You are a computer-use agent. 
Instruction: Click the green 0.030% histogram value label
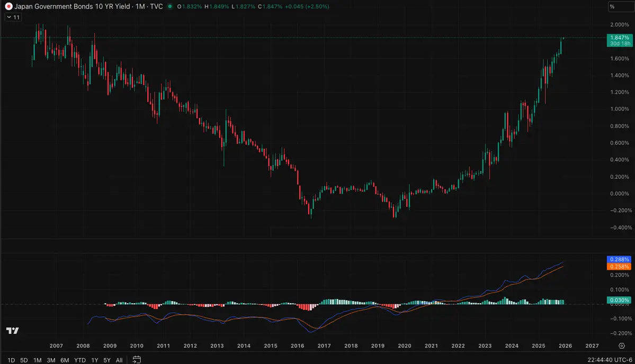pyautogui.click(x=619, y=300)
